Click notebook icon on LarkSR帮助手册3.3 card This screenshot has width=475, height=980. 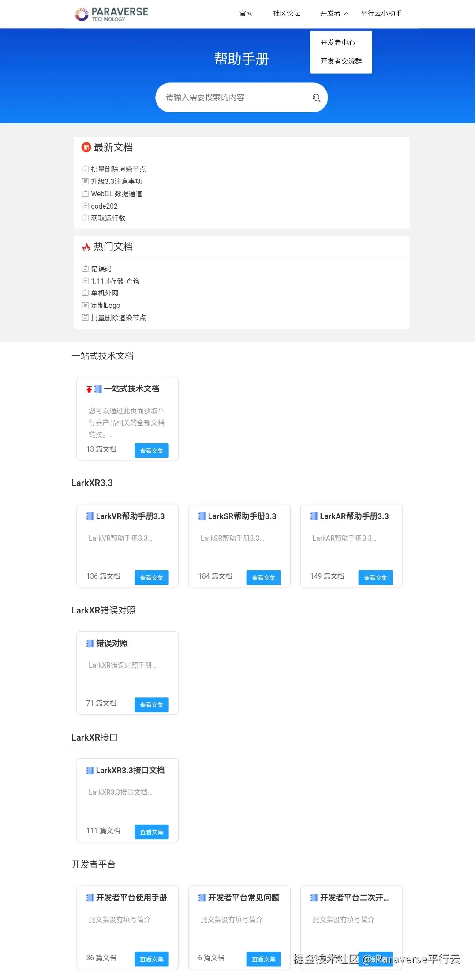pos(202,516)
